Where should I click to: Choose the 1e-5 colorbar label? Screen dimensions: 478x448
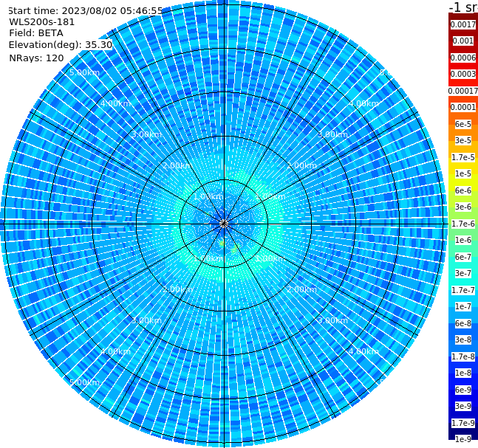pyautogui.click(x=463, y=173)
